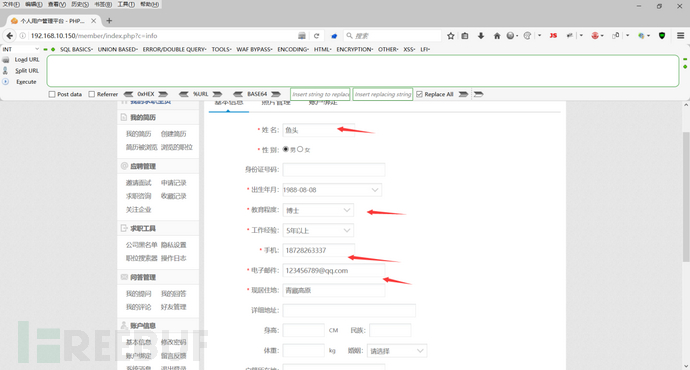Click the Insert string to replace field
This screenshot has height=370, width=690.
(320, 94)
